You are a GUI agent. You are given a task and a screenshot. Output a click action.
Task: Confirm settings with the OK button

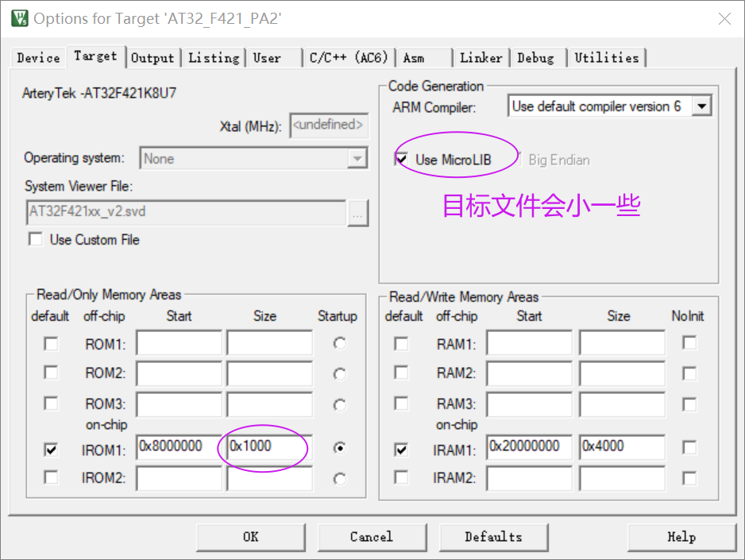click(x=251, y=537)
